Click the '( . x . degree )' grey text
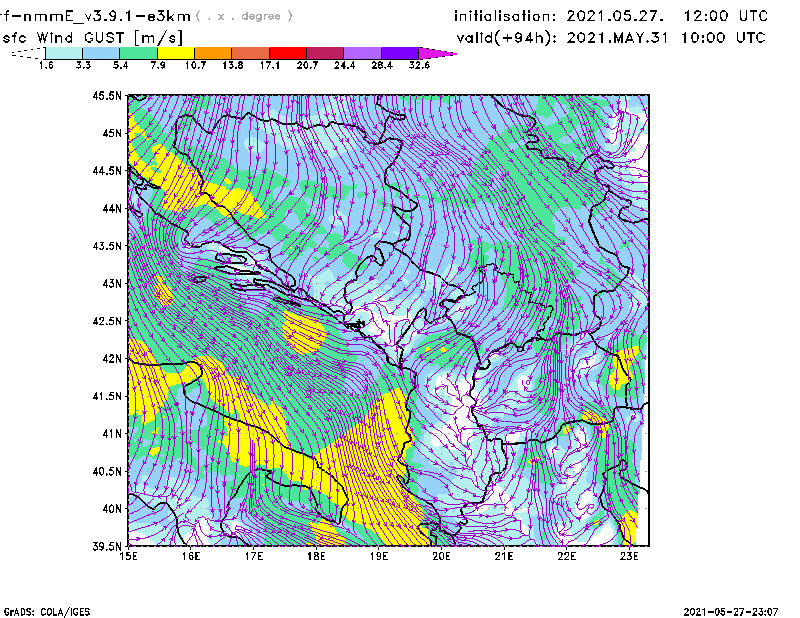The image size is (800, 618). click(x=244, y=16)
